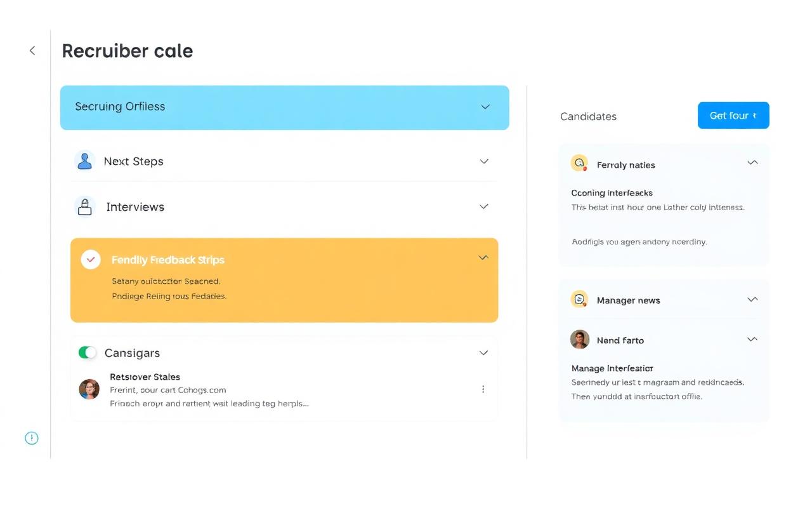Collapse the Ferraly naties candidate card
This screenshot has width=812, height=508.
(x=752, y=163)
